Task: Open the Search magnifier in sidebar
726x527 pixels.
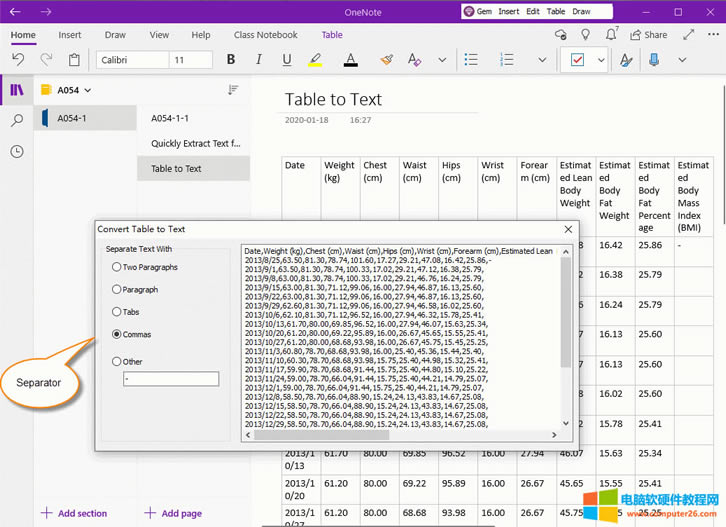Action: [17, 121]
